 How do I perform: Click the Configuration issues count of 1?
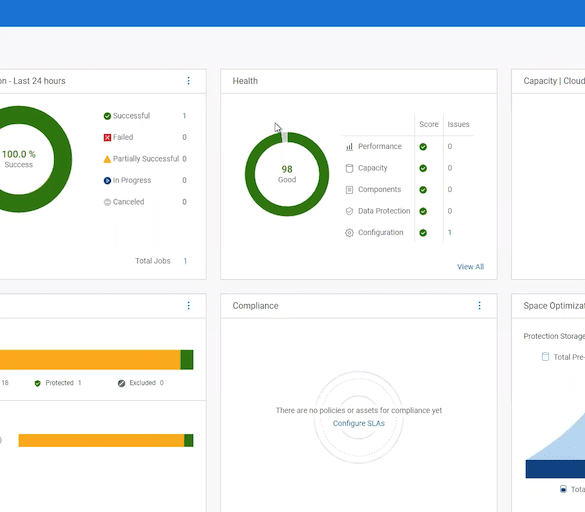pos(450,232)
